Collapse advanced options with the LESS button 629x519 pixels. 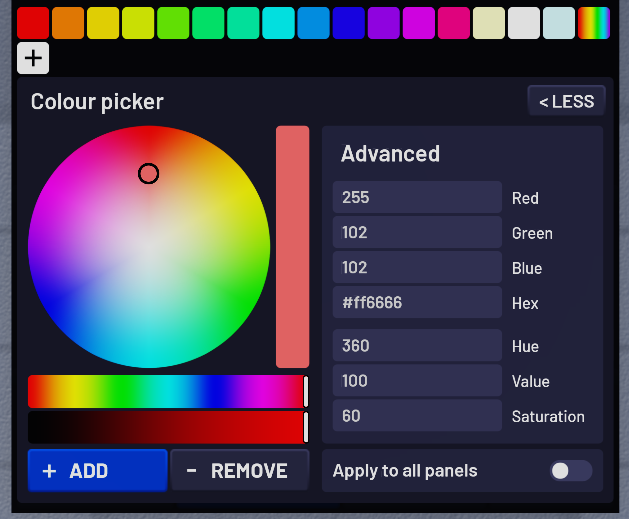(566, 101)
